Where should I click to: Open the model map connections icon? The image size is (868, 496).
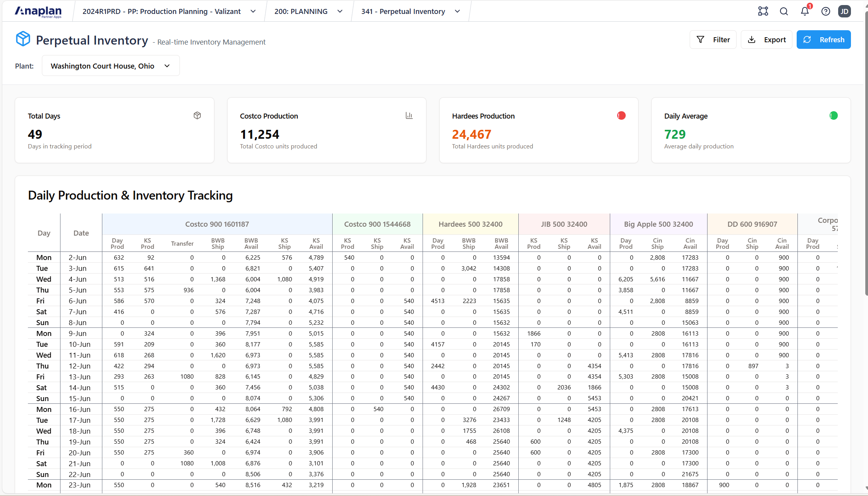tap(763, 11)
